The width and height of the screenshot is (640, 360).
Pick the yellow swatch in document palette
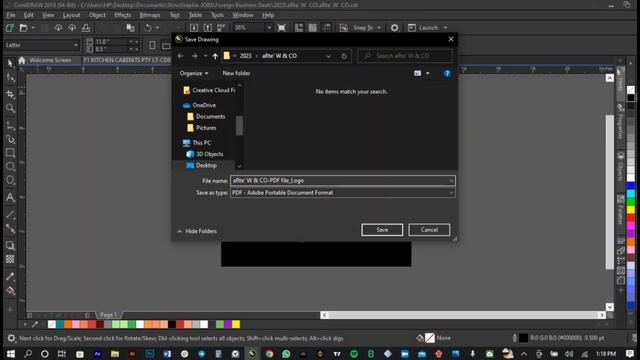point(236,324)
